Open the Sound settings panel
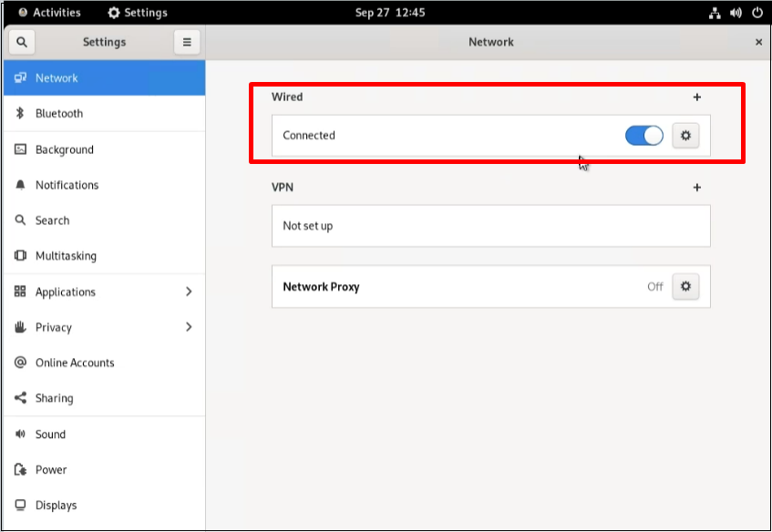 click(50, 435)
